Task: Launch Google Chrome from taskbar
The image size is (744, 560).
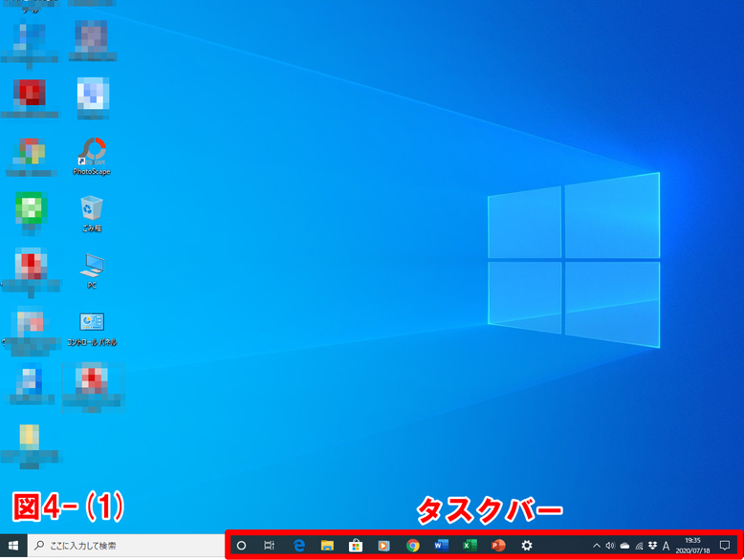Action: (x=413, y=546)
